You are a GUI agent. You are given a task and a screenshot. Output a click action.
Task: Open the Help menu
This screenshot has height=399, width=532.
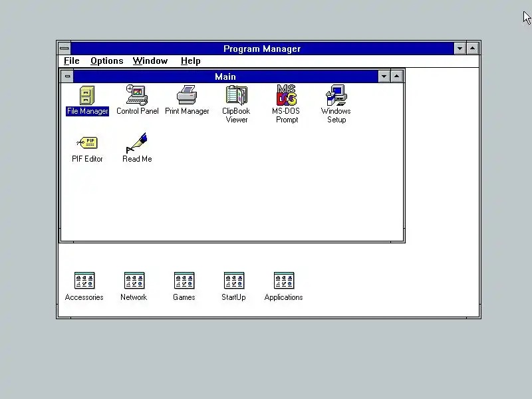pos(191,61)
